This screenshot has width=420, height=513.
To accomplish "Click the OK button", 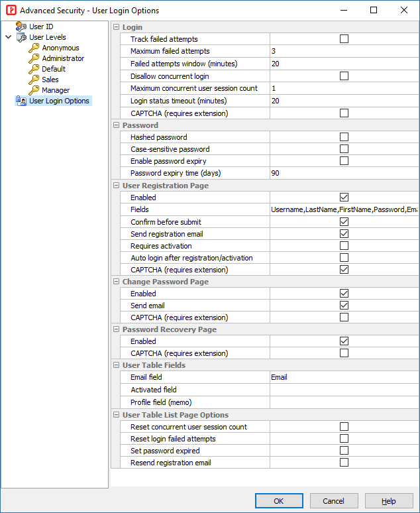I will [279, 501].
